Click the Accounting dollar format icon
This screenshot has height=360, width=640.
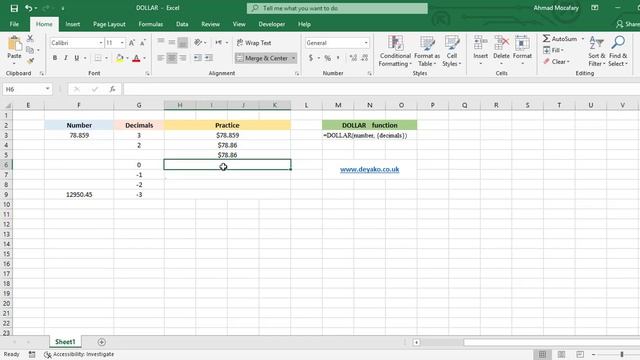tap(311, 58)
